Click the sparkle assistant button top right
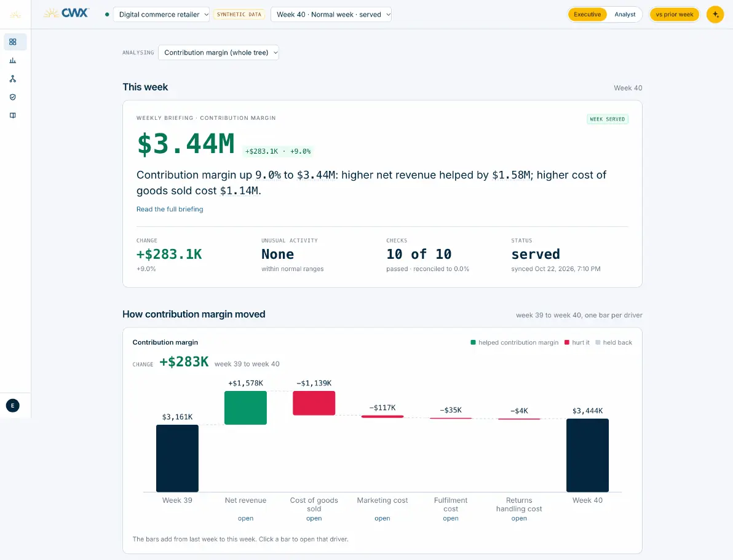 click(x=715, y=15)
